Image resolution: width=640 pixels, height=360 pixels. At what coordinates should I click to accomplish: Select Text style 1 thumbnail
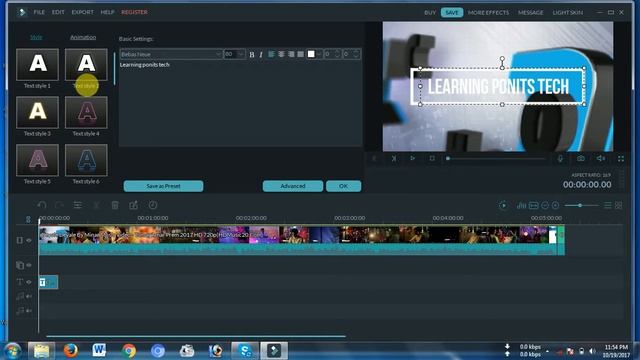[38, 64]
